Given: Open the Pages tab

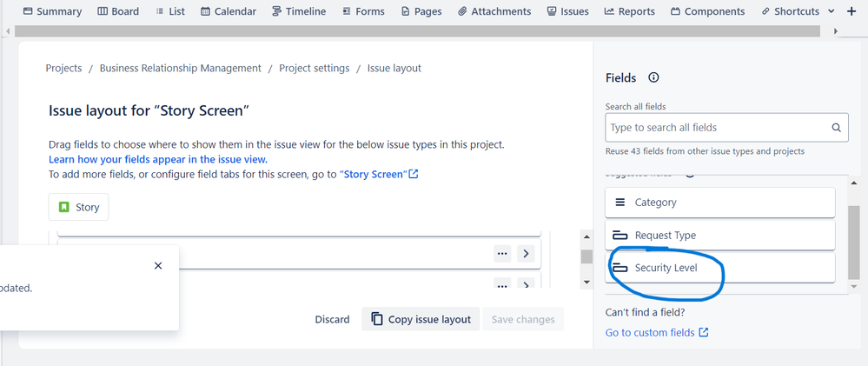Looking at the screenshot, I should [421, 11].
